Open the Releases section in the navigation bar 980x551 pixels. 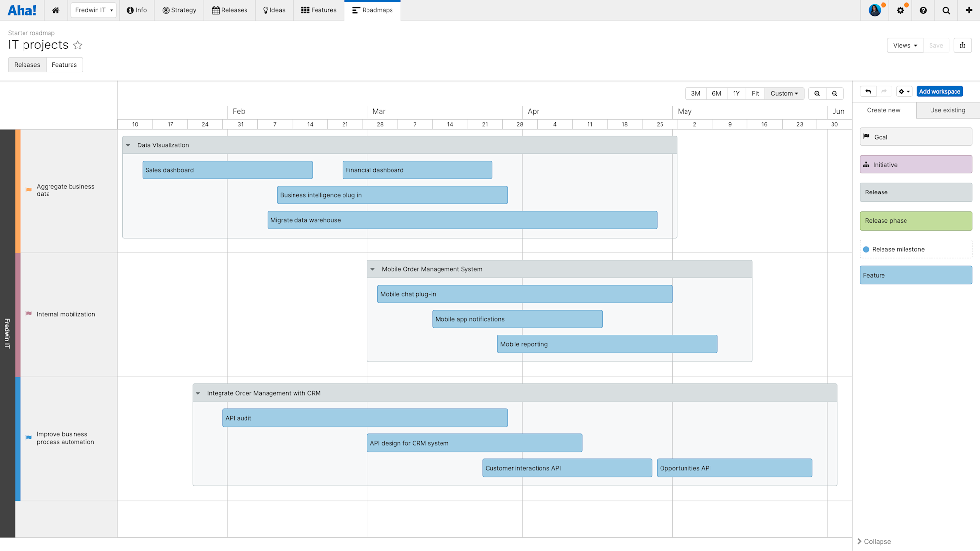tap(229, 10)
